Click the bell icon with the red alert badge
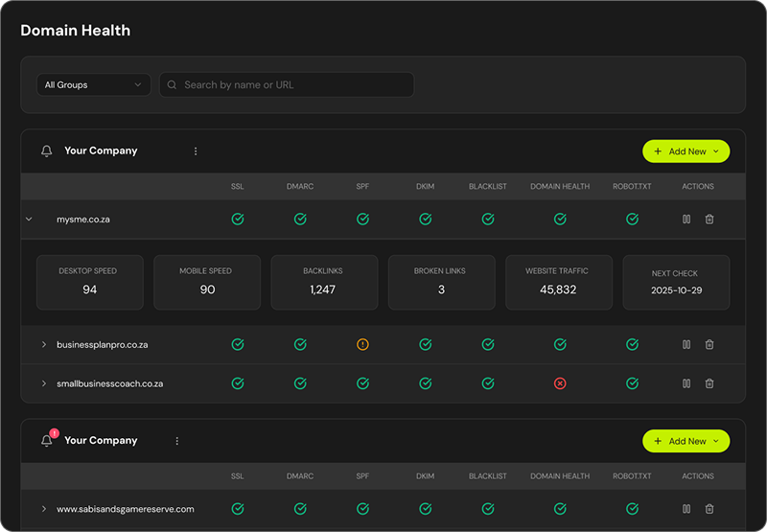The height and width of the screenshot is (532, 767). pyautogui.click(x=47, y=440)
